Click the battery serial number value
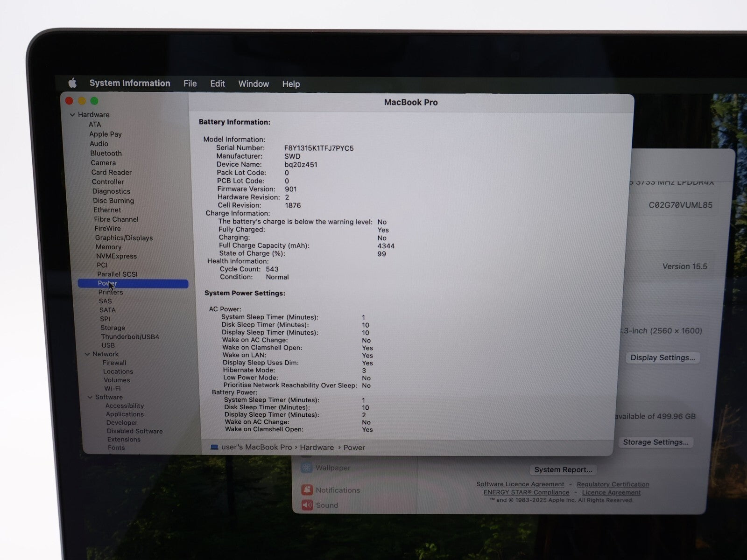Viewport: 747px width, 560px height. tap(319, 148)
